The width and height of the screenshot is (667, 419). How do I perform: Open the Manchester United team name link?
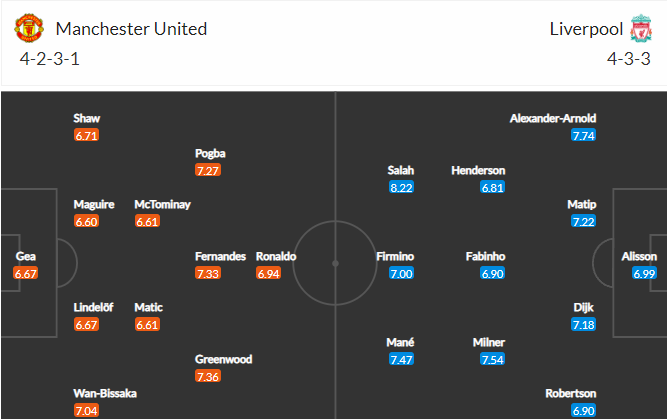[x=131, y=29]
